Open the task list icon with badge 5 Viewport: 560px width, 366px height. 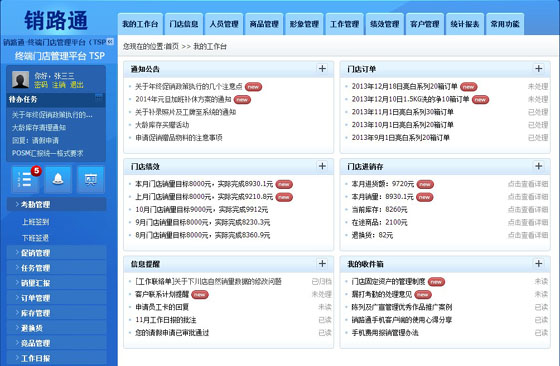[x=25, y=179]
